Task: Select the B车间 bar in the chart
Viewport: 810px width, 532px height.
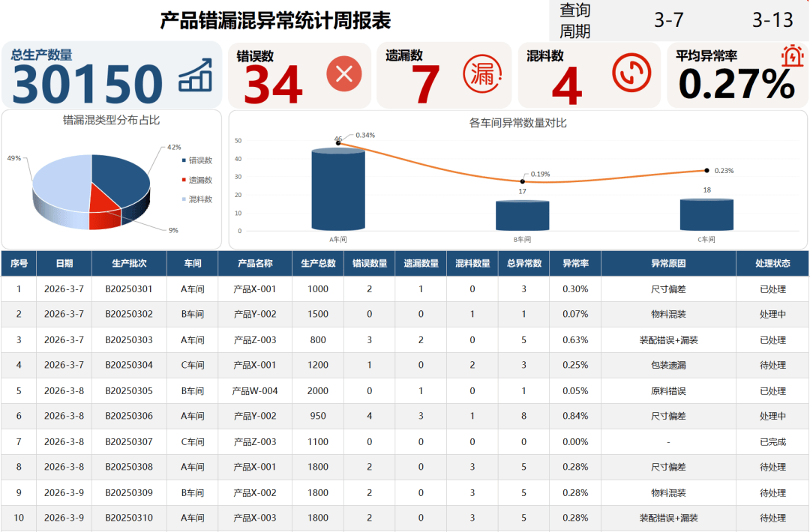Action: pyautogui.click(x=522, y=216)
